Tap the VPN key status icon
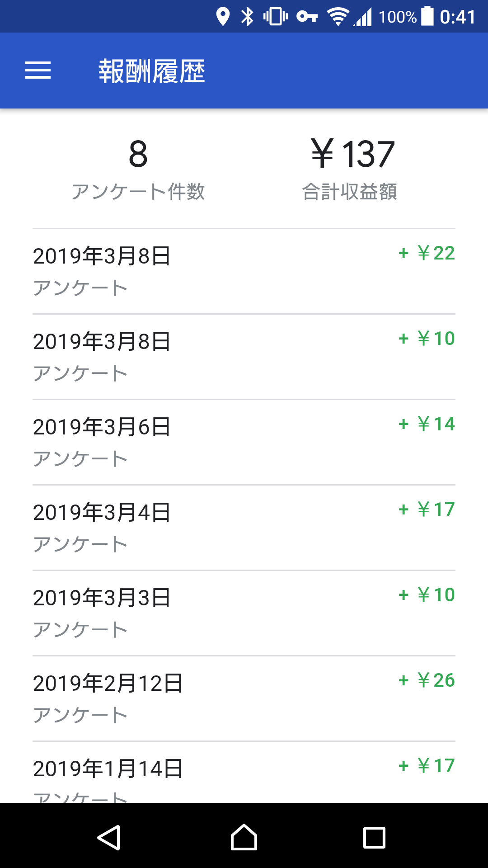The width and height of the screenshot is (488, 868). point(307,17)
